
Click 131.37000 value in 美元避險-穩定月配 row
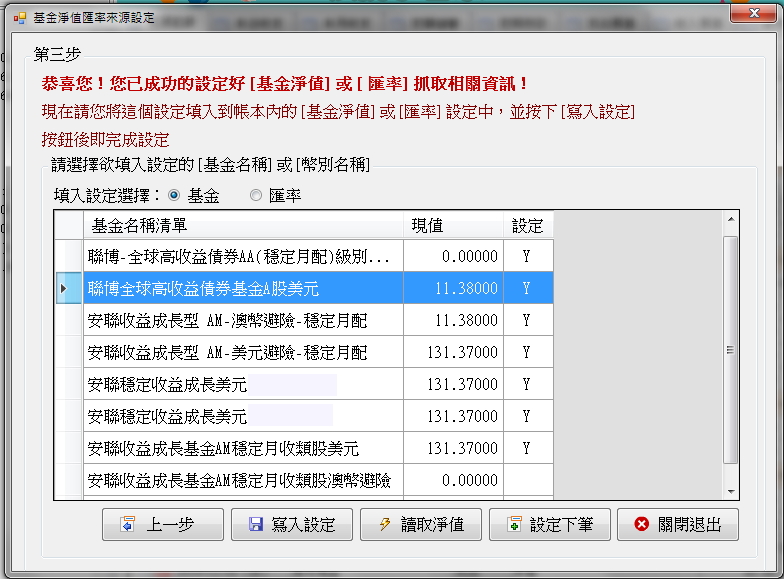click(x=453, y=352)
